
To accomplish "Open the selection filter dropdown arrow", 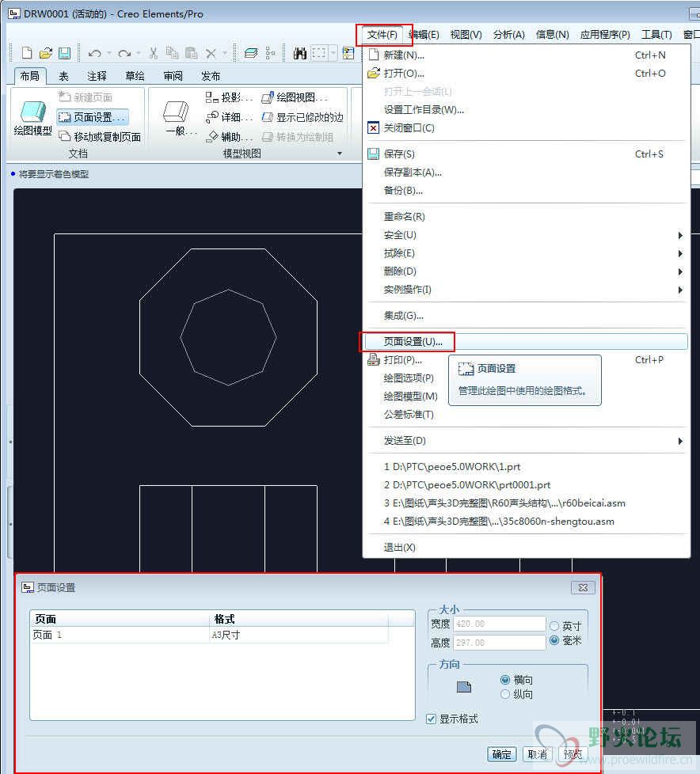I will (x=333, y=53).
